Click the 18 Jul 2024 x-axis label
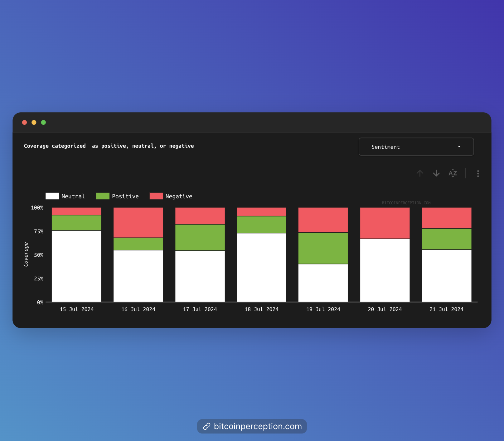The height and width of the screenshot is (441, 504). (261, 309)
